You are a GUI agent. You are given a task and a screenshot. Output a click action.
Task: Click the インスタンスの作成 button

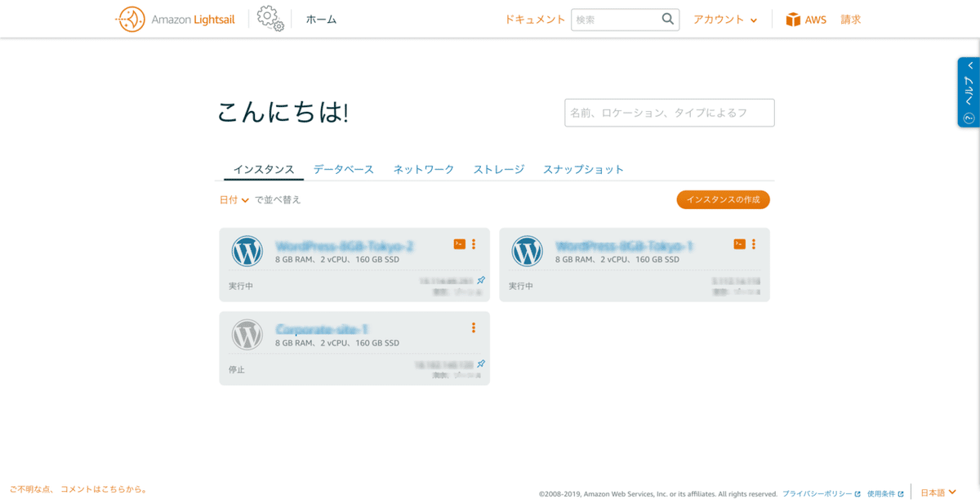(x=723, y=200)
